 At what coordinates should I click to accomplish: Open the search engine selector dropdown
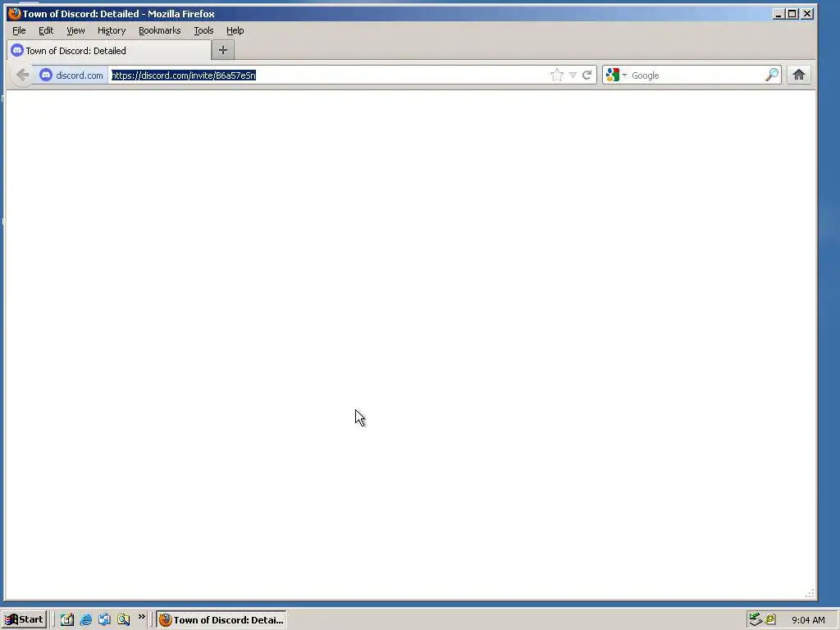[616, 75]
